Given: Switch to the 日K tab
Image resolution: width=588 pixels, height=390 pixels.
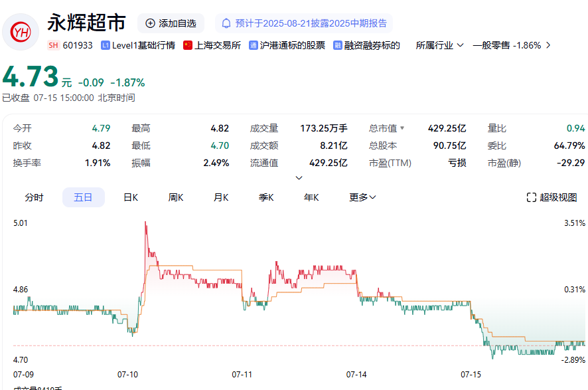Looking at the screenshot, I should 131,197.
